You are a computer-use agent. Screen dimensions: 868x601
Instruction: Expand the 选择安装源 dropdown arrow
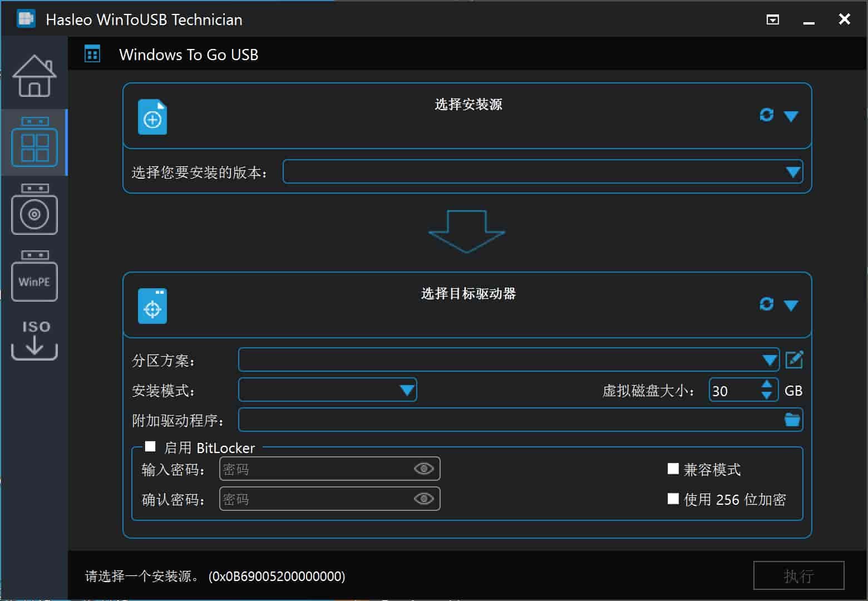[x=791, y=116]
